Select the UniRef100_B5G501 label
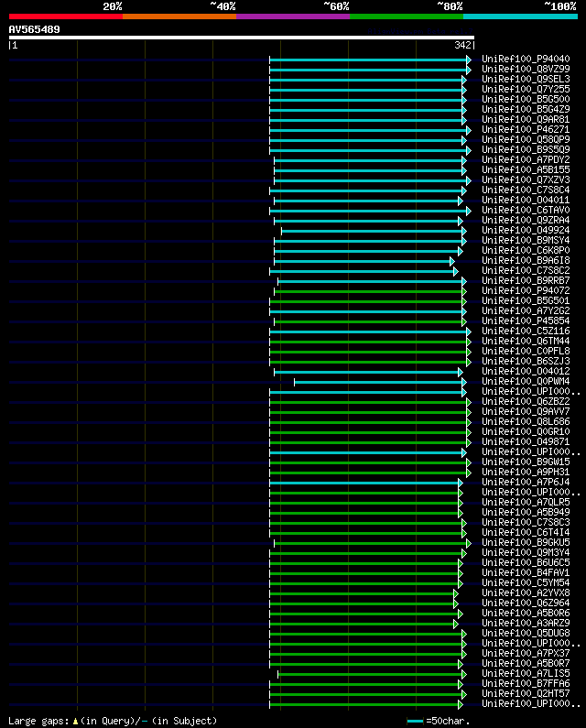The height and width of the screenshot is (728, 586). pos(526,301)
